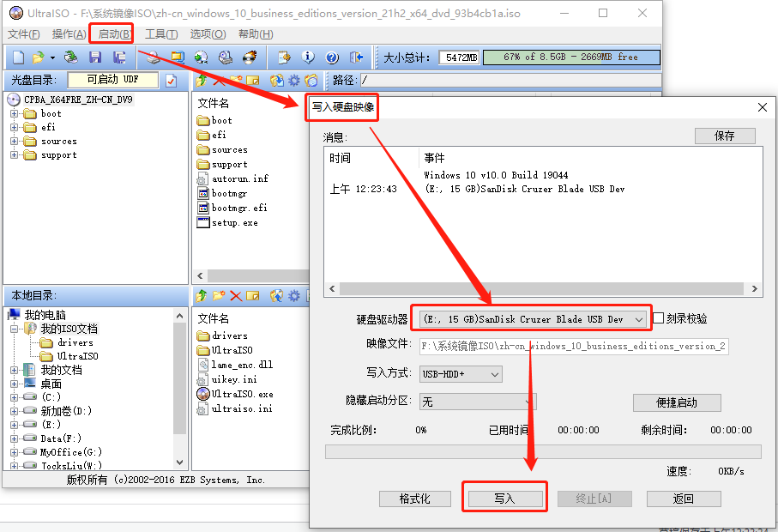Click the up-folder icon in the local toolbar

(x=201, y=296)
